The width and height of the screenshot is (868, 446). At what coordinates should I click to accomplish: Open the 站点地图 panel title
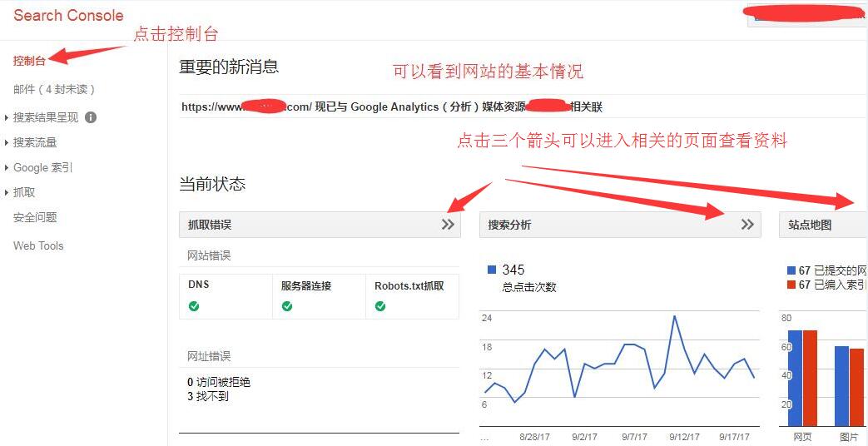tap(810, 225)
